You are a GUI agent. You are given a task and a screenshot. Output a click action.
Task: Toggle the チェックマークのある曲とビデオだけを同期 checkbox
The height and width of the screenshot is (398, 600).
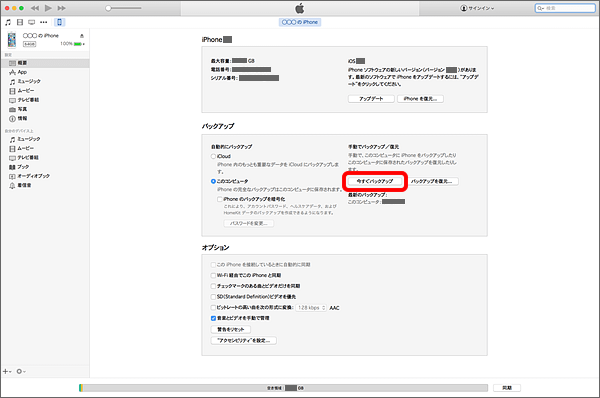(213, 286)
